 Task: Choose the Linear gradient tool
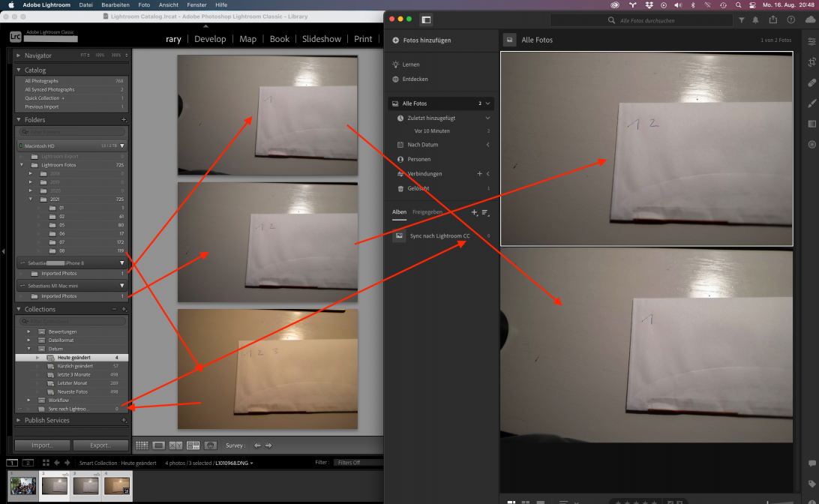click(811, 124)
